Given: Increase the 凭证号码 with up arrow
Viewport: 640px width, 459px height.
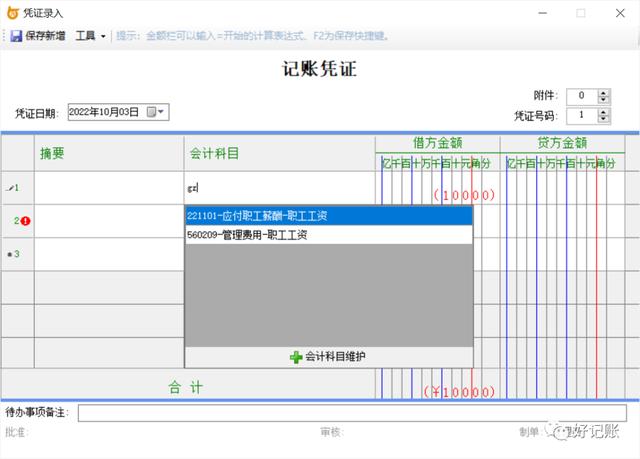Looking at the screenshot, I should point(603,112).
